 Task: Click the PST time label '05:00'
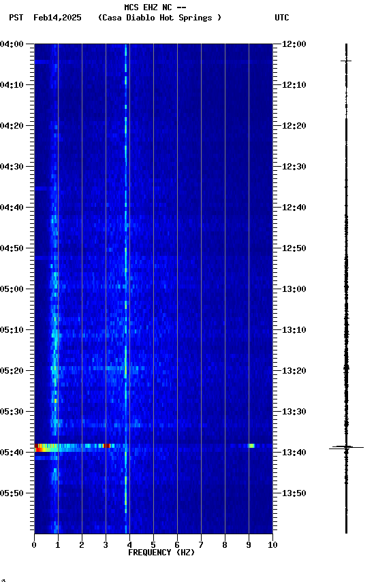pos(12,289)
